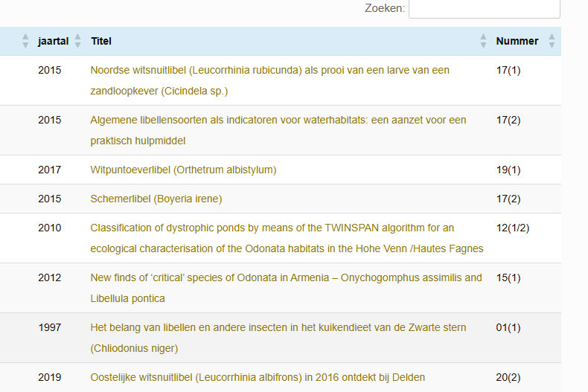The height and width of the screenshot is (392, 588).
Task: Sort table by jaartal column arrows
Action: 77,42
